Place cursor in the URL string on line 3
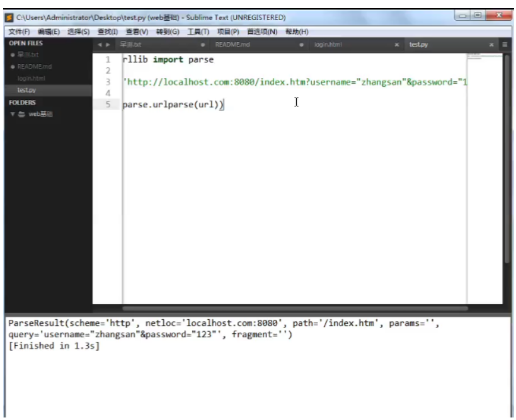The width and height of the screenshot is (516, 420). click(x=295, y=82)
